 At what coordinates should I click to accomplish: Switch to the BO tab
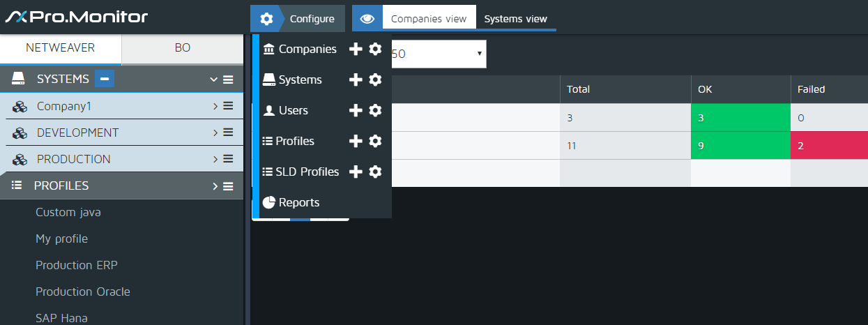click(x=182, y=48)
